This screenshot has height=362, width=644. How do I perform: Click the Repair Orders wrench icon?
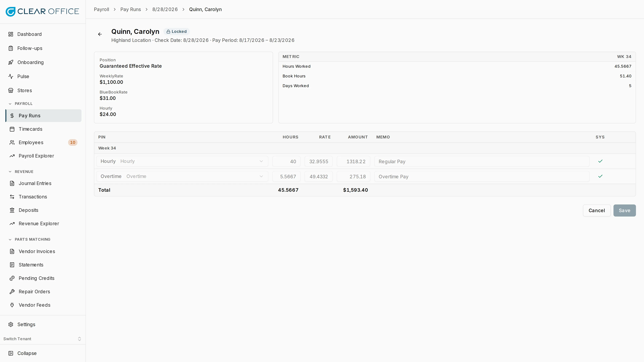click(x=12, y=292)
